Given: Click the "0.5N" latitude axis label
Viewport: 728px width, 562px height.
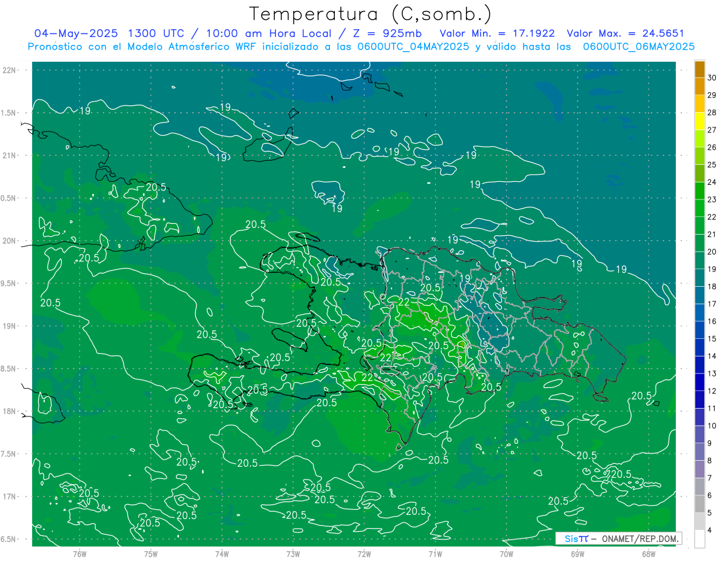Looking at the screenshot, I should 9,198.
